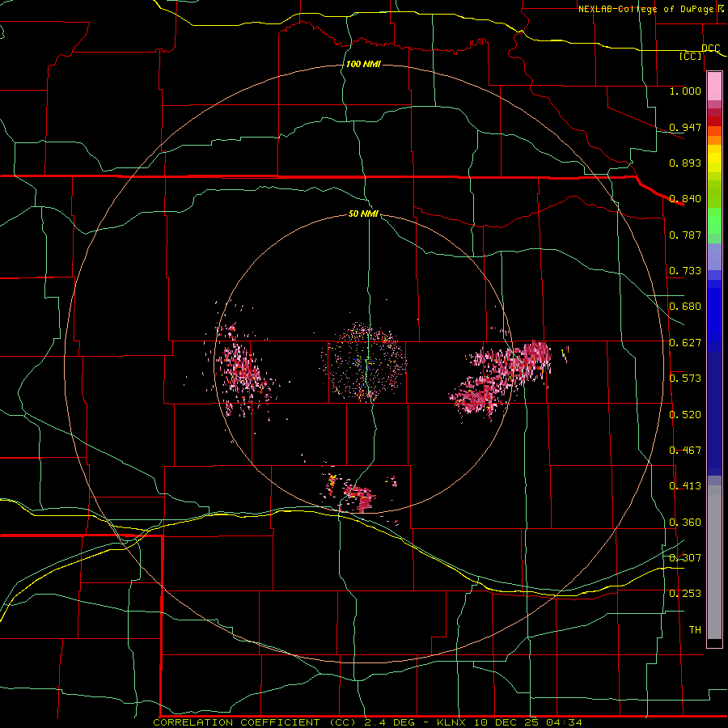Click the 10 DEC 25 04:34 timestamp
Screen dimensions: 728x728
click(528, 722)
